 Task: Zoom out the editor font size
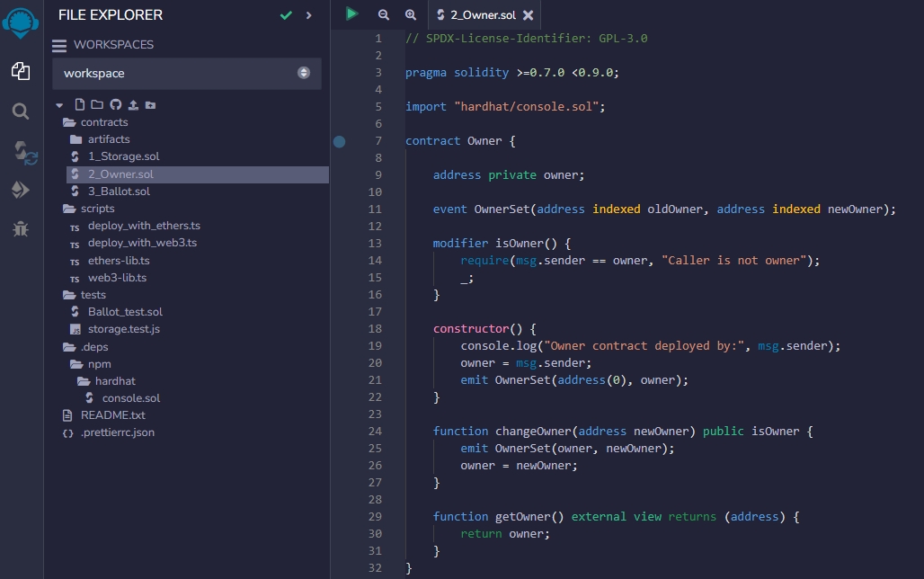(x=384, y=15)
